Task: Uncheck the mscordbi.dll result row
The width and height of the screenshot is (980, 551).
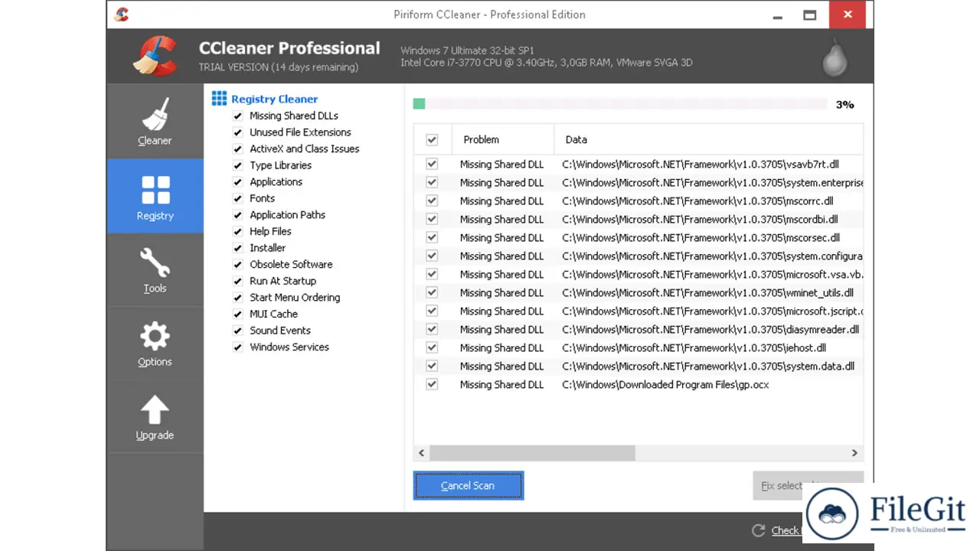Action: (432, 219)
